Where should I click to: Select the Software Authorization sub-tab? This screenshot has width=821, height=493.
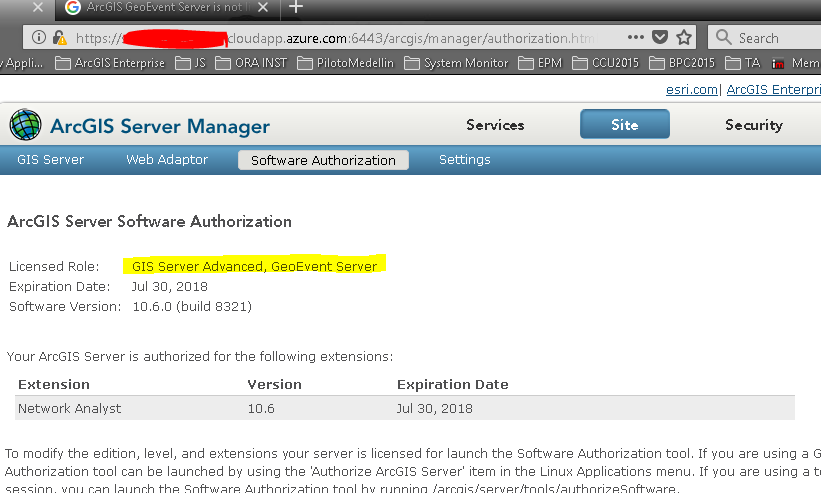323,160
